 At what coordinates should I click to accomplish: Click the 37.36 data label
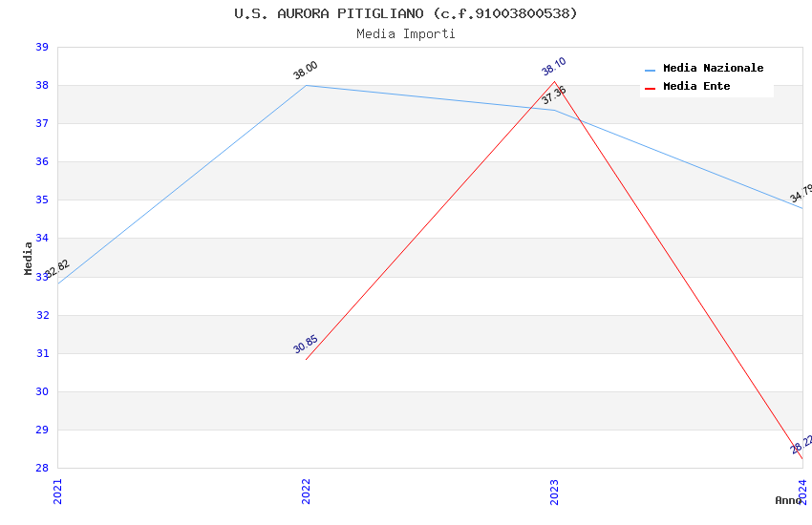(554, 95)
